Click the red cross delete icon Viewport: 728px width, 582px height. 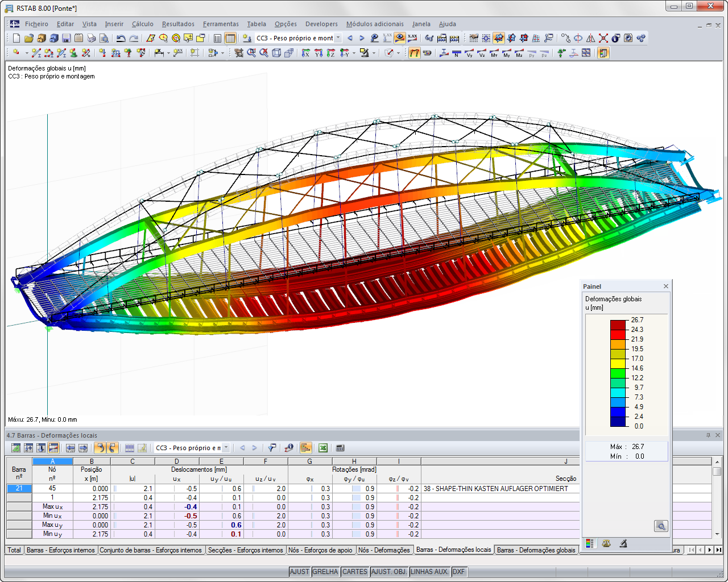pyautogui.click(x=603, y=38)
